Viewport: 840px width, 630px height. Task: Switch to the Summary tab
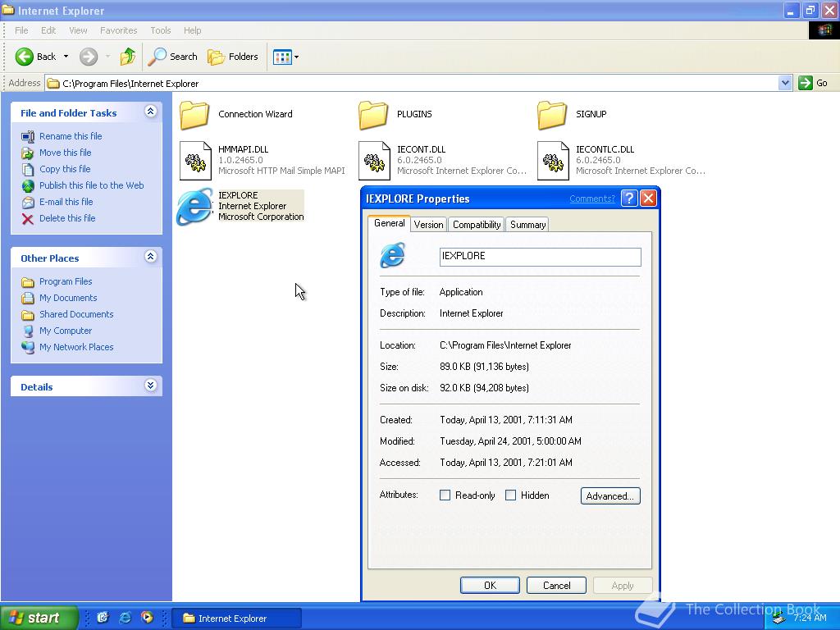[x=527, y=225]
